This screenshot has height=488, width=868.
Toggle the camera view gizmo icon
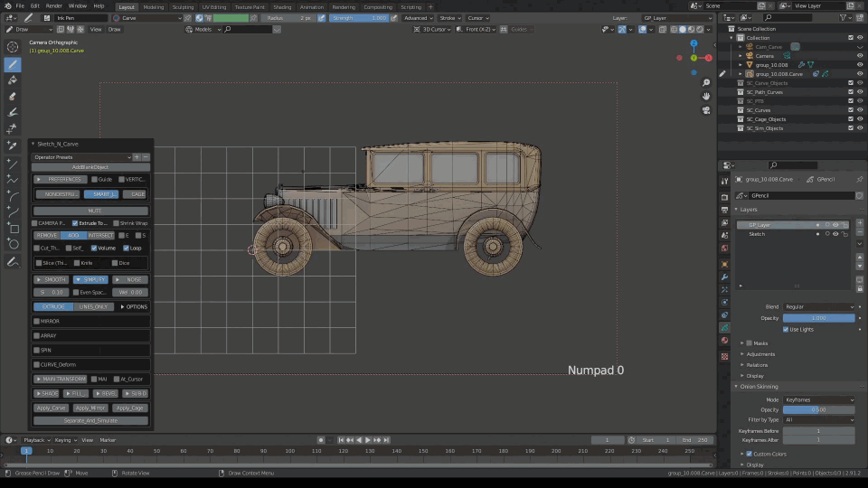coord(706,110)
